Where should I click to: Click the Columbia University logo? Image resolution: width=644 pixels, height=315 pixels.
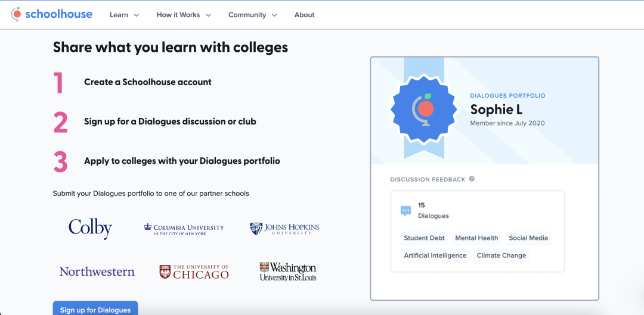(184, 229)
